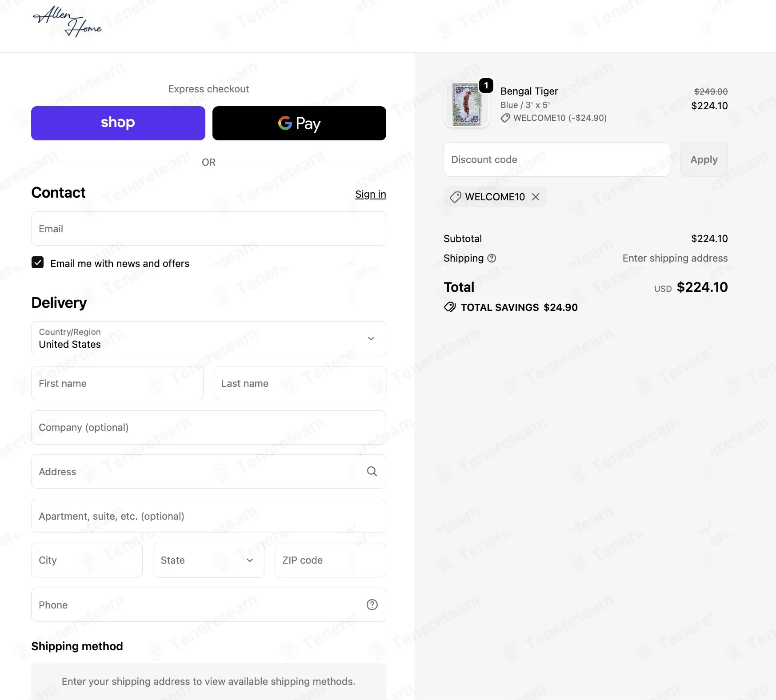
Task: Open the Sign in link
Action: click(x=371, y=194)
